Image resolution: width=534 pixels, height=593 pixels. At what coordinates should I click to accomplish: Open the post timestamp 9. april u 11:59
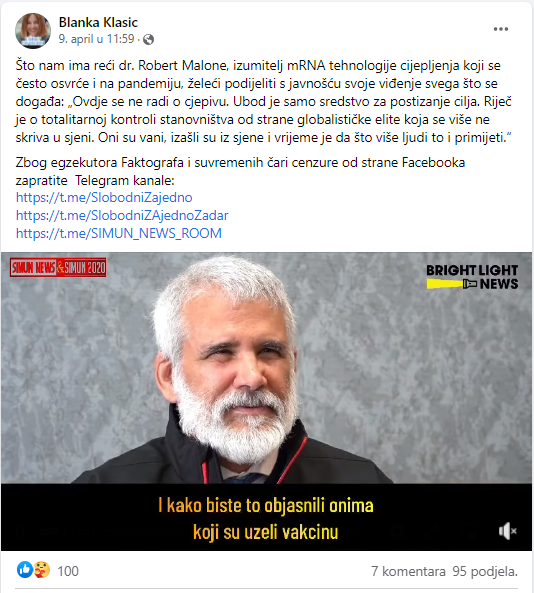pyautogui.click(x=96, y=39)
